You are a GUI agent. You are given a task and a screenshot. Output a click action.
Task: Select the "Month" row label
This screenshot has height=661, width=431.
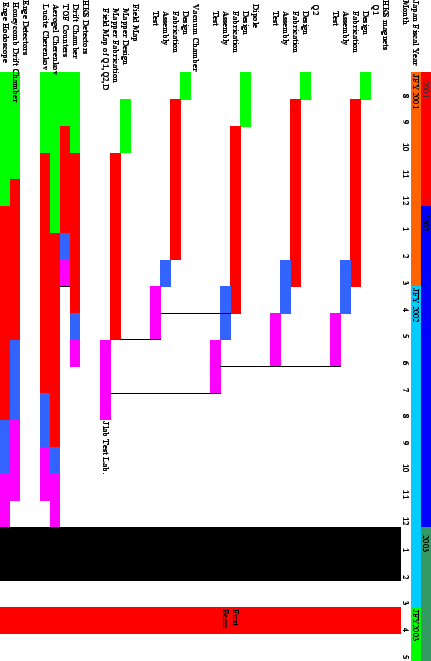tap(406, 12)
